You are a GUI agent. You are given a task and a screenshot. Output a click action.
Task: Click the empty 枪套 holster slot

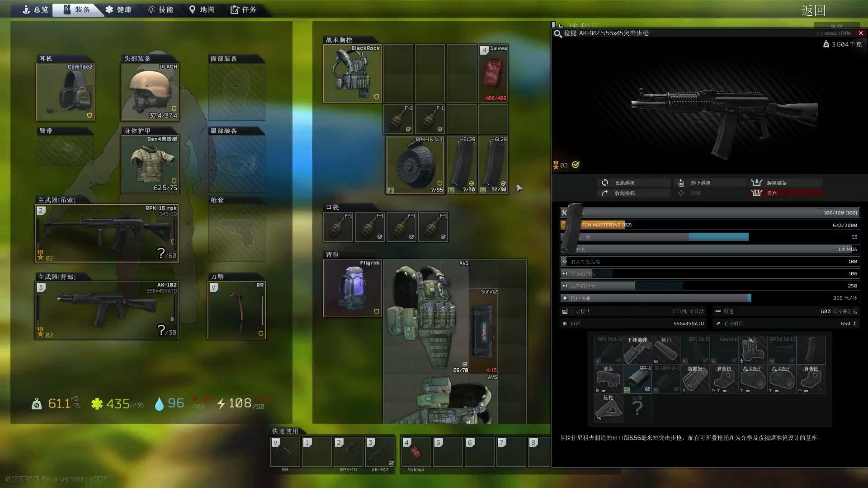[x=236, y=233]
